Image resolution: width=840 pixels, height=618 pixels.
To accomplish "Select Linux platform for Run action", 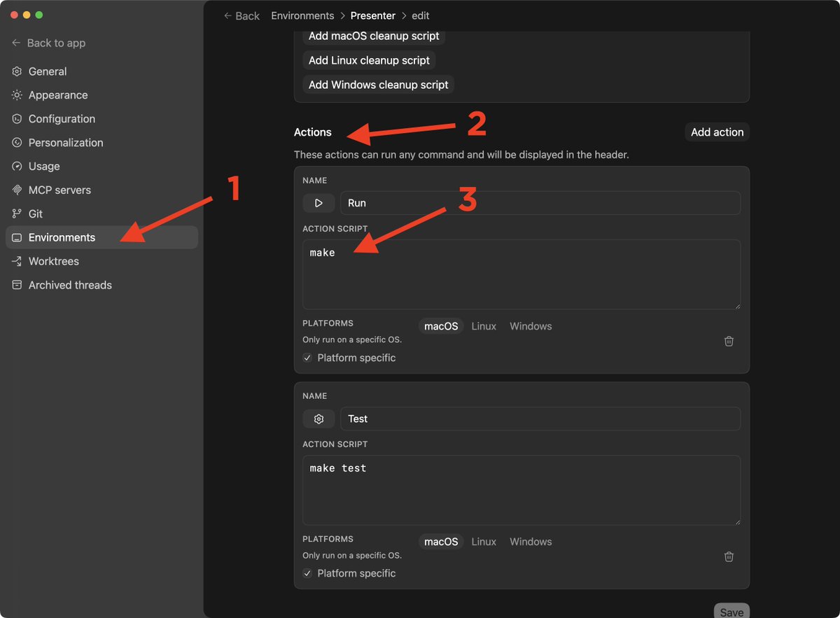I will [x=484, y=326].
